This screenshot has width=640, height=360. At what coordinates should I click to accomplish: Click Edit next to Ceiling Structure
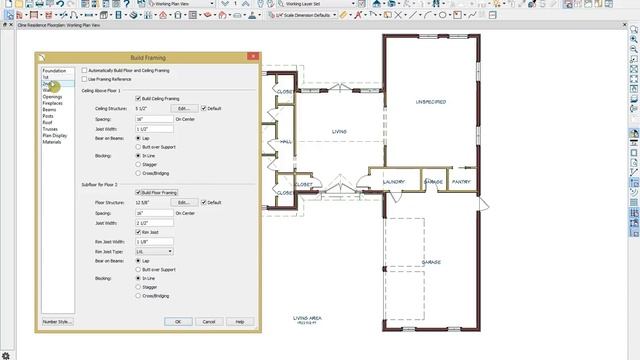(184, 109)
